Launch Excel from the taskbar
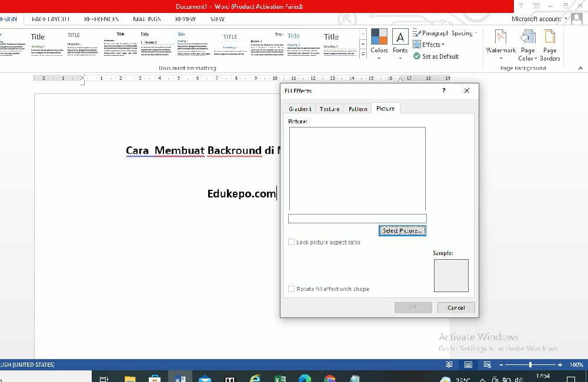This screenshot has height=382, width=588. [280, 378]
